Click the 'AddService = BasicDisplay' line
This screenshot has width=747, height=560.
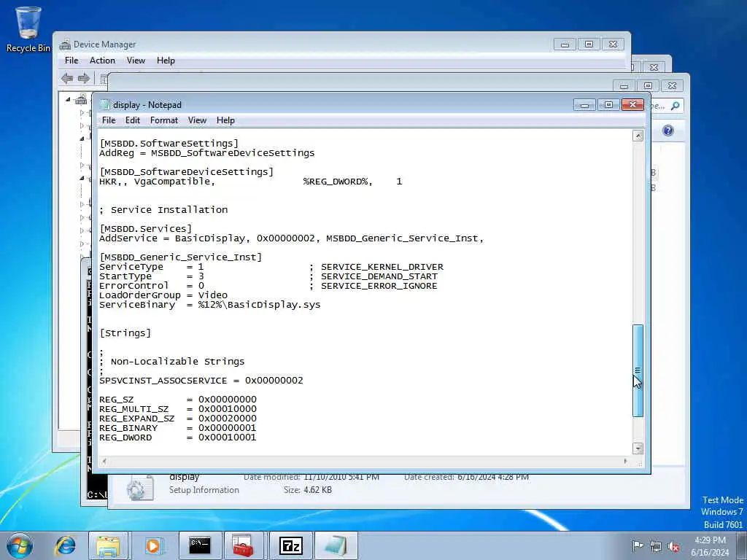pos(292,238)
